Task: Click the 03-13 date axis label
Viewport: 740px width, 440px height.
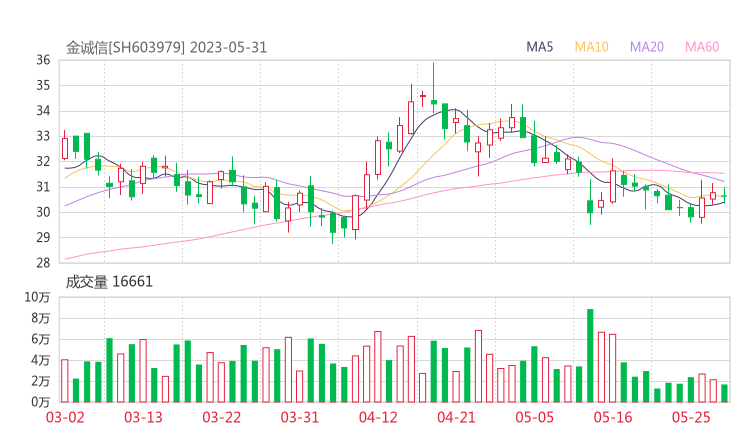Action: pos(143,417)
